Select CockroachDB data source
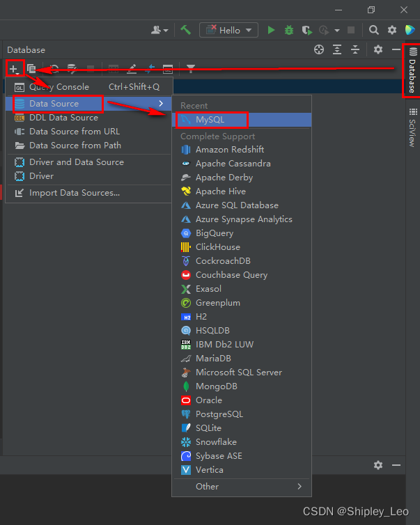 tap(242, 261)
